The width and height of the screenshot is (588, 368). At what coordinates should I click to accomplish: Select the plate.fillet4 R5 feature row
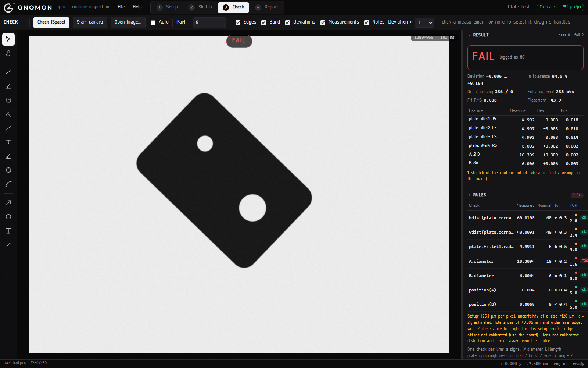[526, 146]
